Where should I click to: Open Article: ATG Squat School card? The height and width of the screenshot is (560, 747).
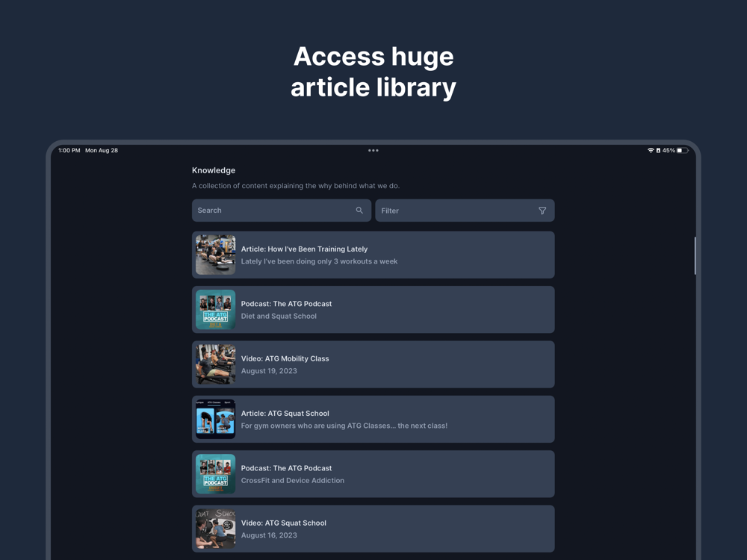click(373, 419)
